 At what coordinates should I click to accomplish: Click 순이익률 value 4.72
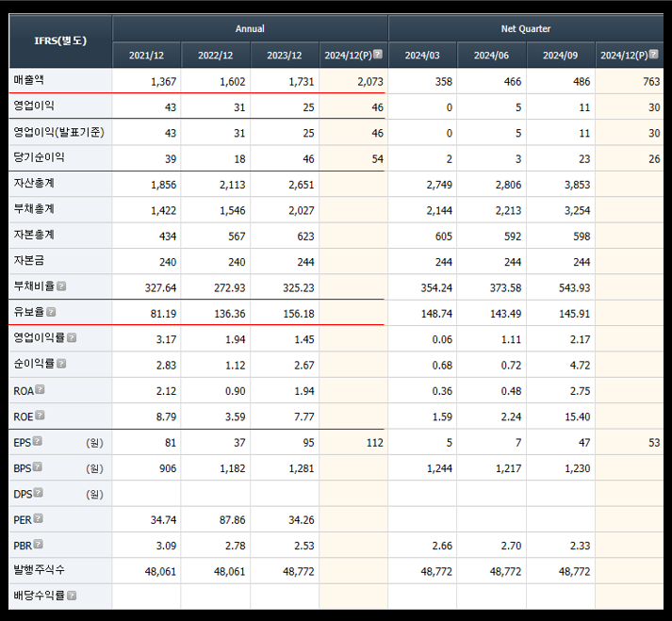[x=580, y=365]
